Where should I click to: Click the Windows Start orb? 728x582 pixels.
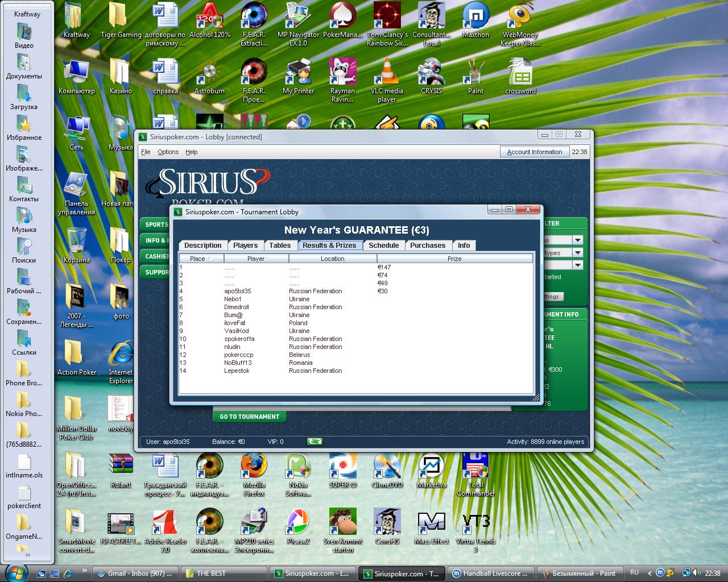click(16, 572)
